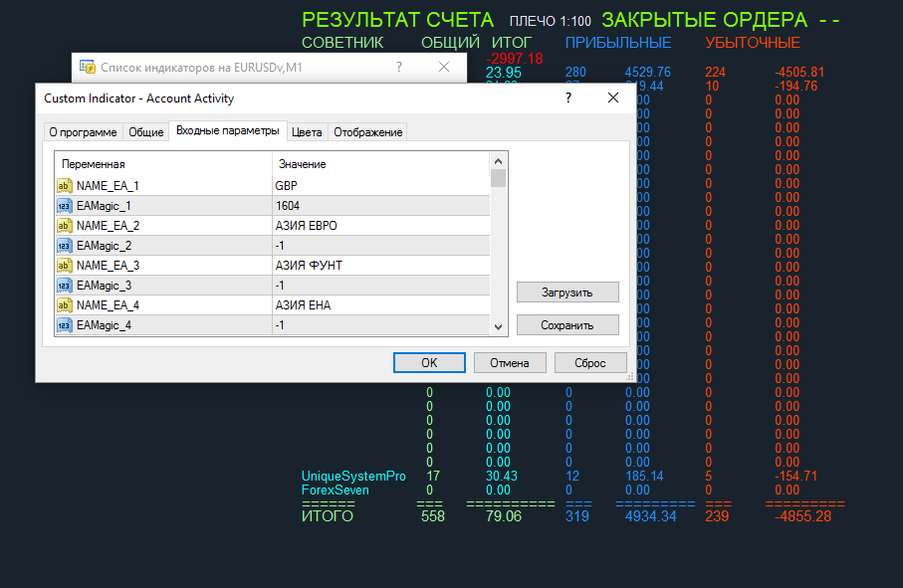Click the integer icon beside EAMagic_4
Viewport: 903px width, 588px height.
click(64, 325)
